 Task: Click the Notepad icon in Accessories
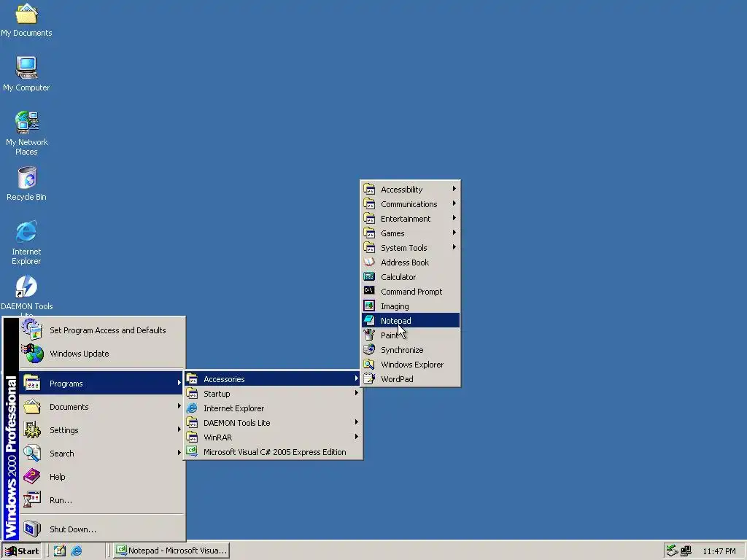[x=369, y=321]
